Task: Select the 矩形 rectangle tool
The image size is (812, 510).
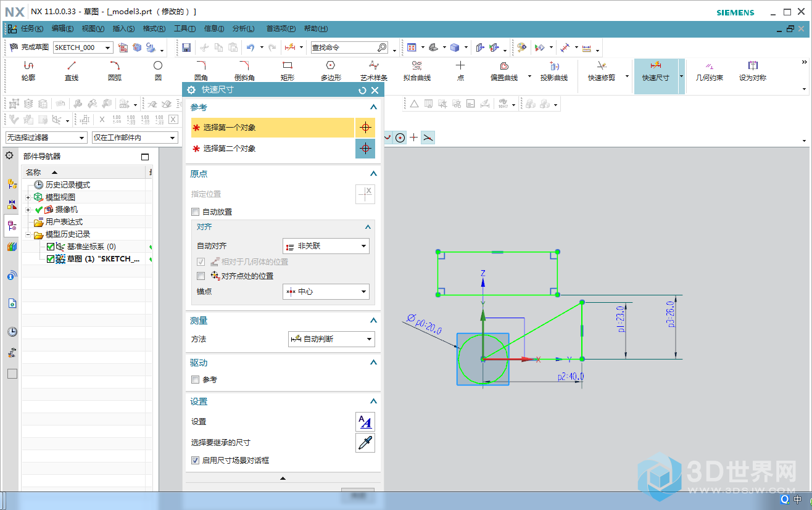Action: tap(288, 71)
